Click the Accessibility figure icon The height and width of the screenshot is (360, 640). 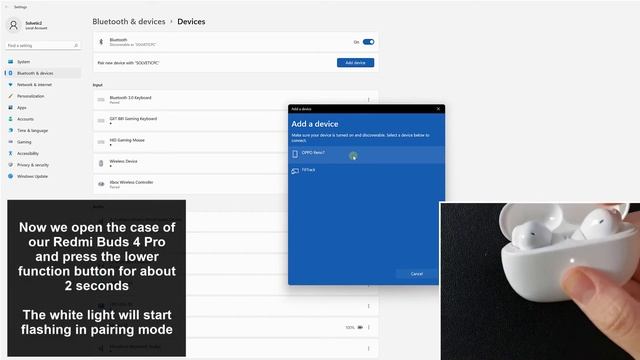click(11, 153)
